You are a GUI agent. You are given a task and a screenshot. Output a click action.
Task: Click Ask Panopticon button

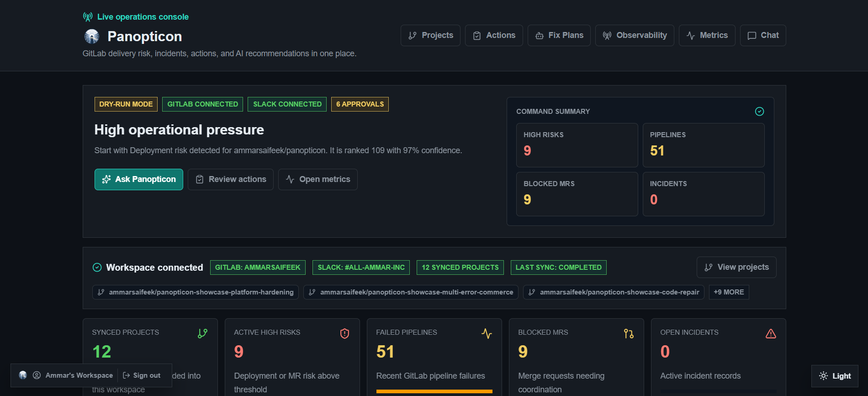(x=139, y=179)
